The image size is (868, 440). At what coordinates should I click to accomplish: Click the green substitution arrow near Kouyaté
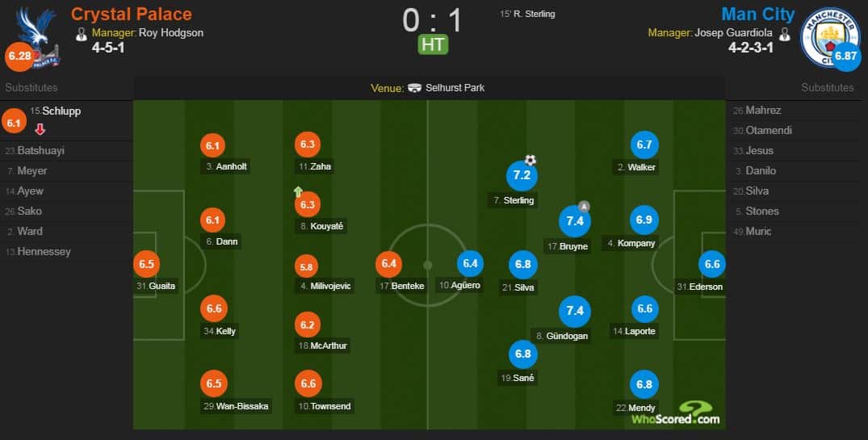point(298,192)
